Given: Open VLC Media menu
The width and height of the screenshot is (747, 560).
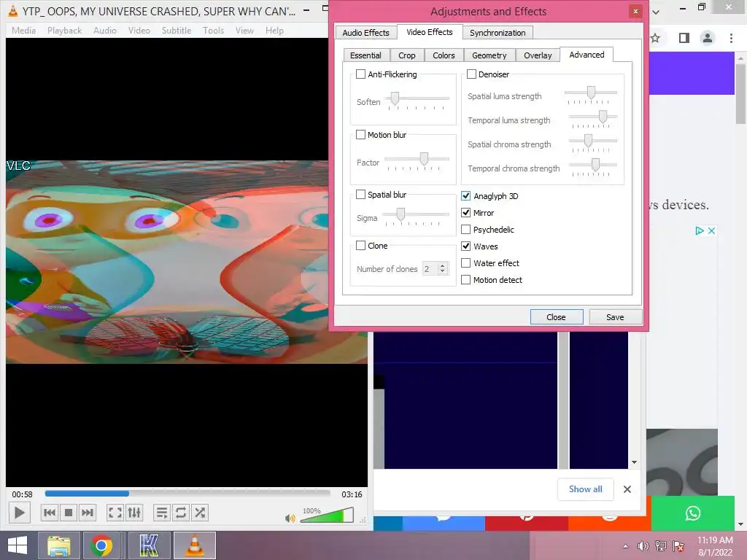Looking at the screenshot, I should pyautogui.click(x=24, y=31).
